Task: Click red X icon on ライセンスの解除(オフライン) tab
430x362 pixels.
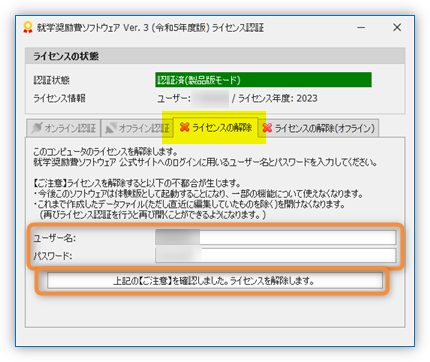Action: (x=267, y=128)
